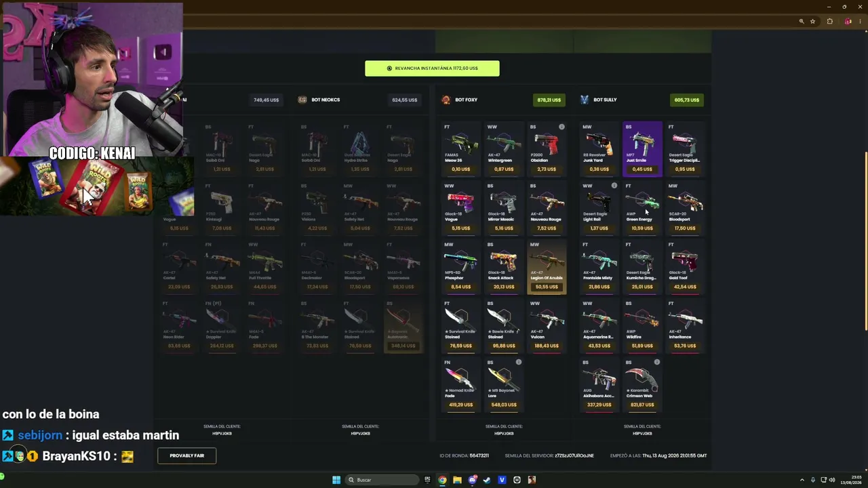Select the Bowie Knife Stained card

tap(504, 325)
